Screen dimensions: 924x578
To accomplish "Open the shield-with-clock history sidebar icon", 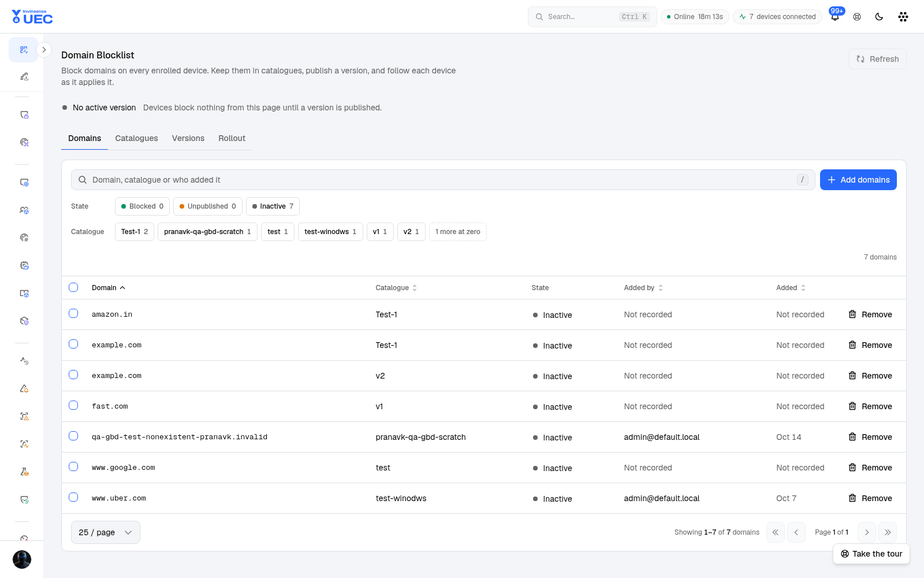I will pyautogui.click(x=24, y=499).
